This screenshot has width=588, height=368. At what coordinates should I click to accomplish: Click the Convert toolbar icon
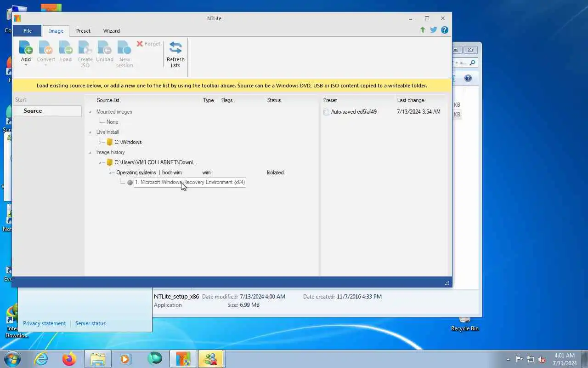tap(46, 48)
